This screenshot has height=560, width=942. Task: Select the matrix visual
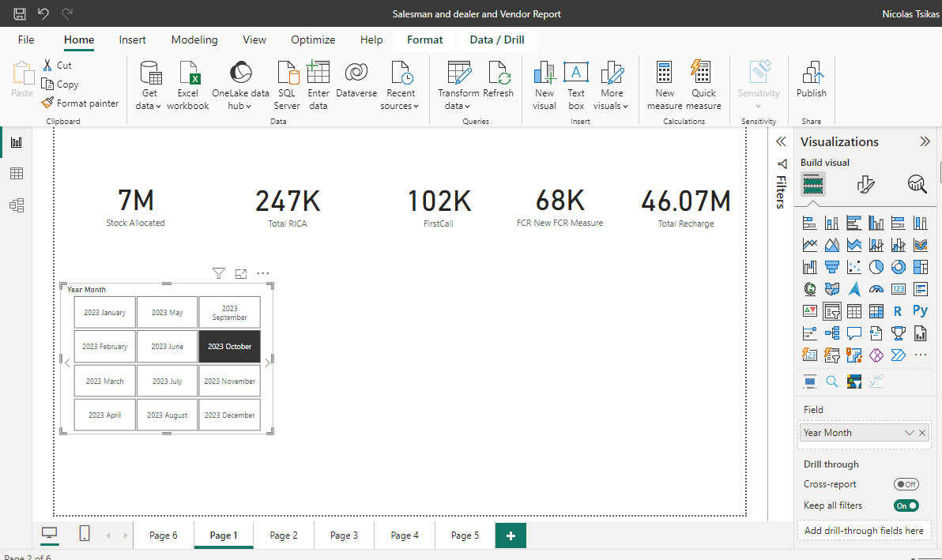pyautogui.click(x=876, y=311)
